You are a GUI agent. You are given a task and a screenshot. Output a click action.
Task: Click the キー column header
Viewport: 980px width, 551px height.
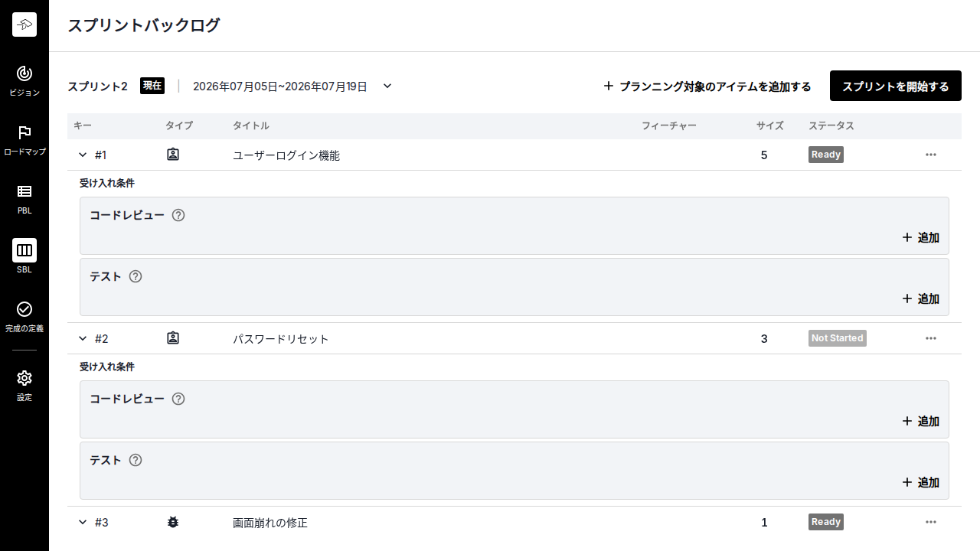83,126
